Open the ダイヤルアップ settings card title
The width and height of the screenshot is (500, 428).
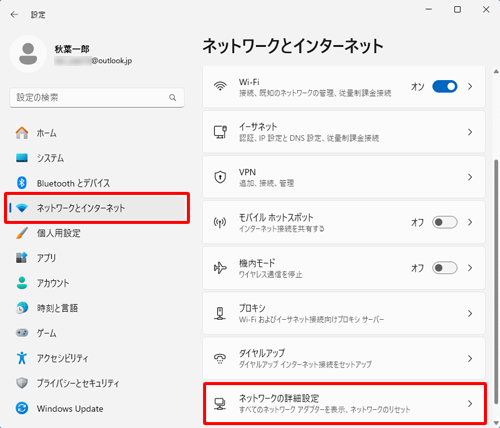pos(262,353)
